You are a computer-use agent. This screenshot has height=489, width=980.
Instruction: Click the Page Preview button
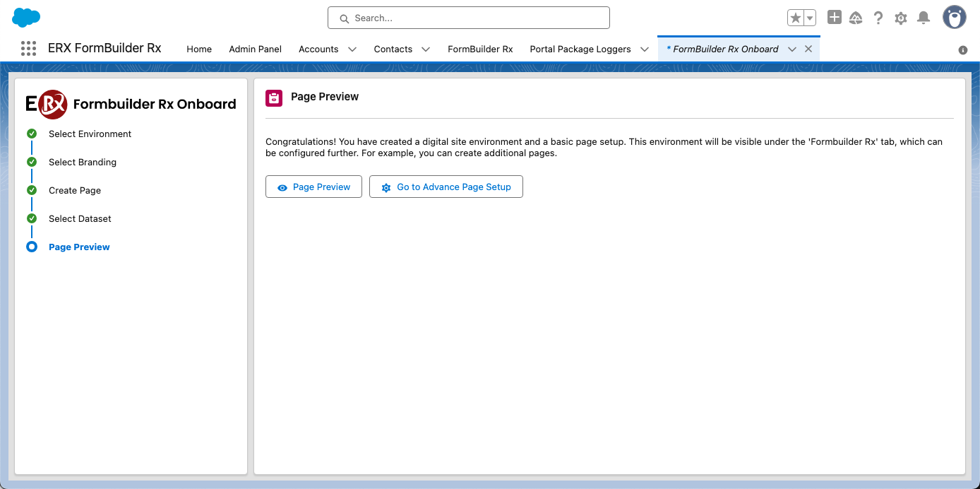(x=313, y=187)
